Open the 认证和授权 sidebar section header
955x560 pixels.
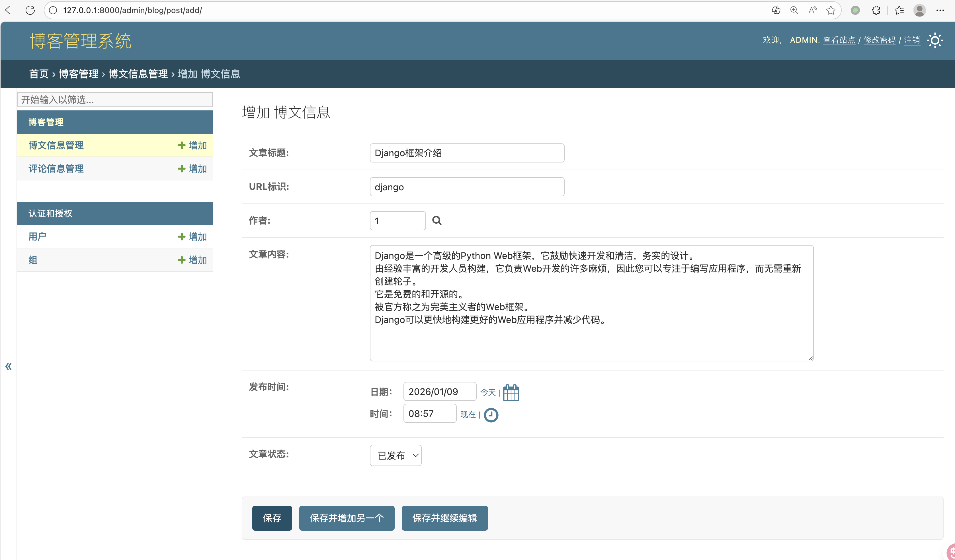(x=50, y=213)
